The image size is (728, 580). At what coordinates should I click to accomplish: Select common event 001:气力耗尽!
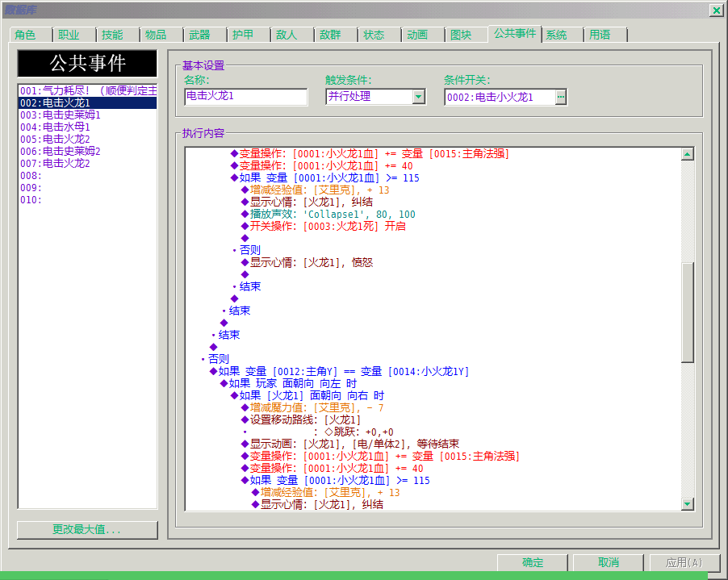coord(87,90)
